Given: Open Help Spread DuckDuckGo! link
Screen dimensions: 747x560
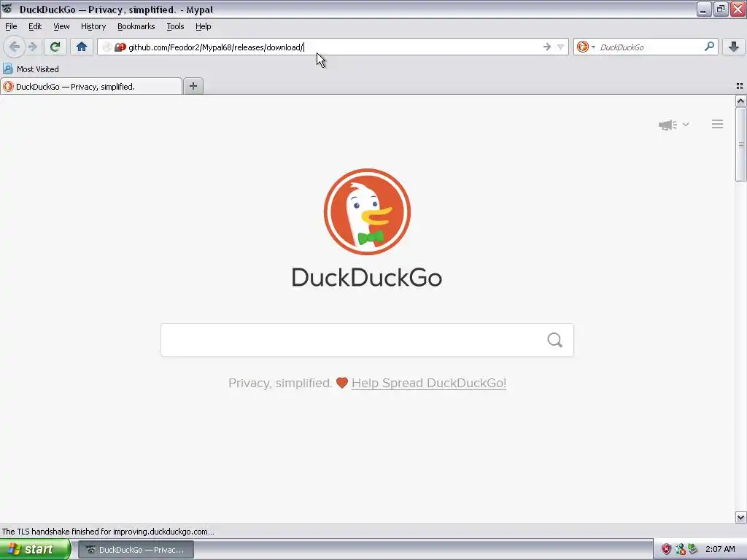Looking at the screenshot, I should (429, 383).
